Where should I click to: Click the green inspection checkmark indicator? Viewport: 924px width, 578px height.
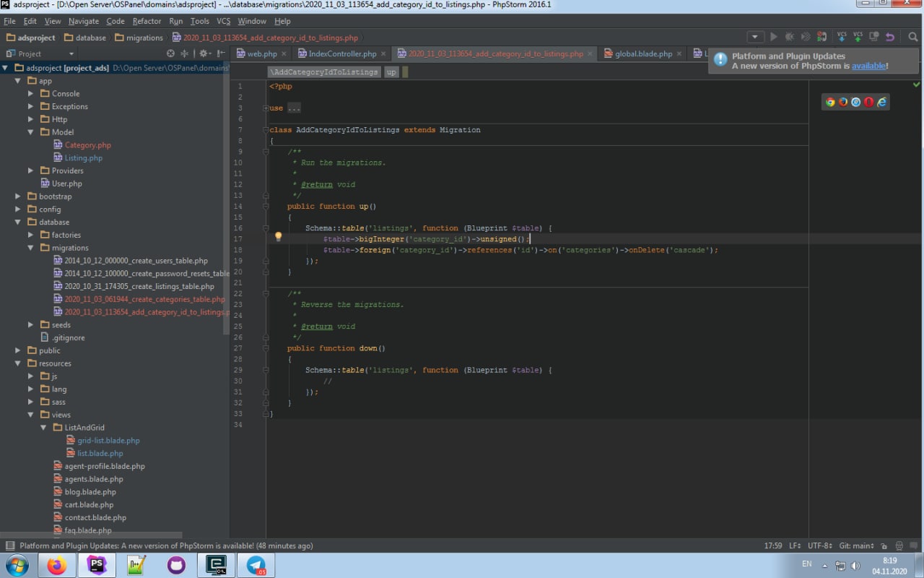(x=918, y=85)
